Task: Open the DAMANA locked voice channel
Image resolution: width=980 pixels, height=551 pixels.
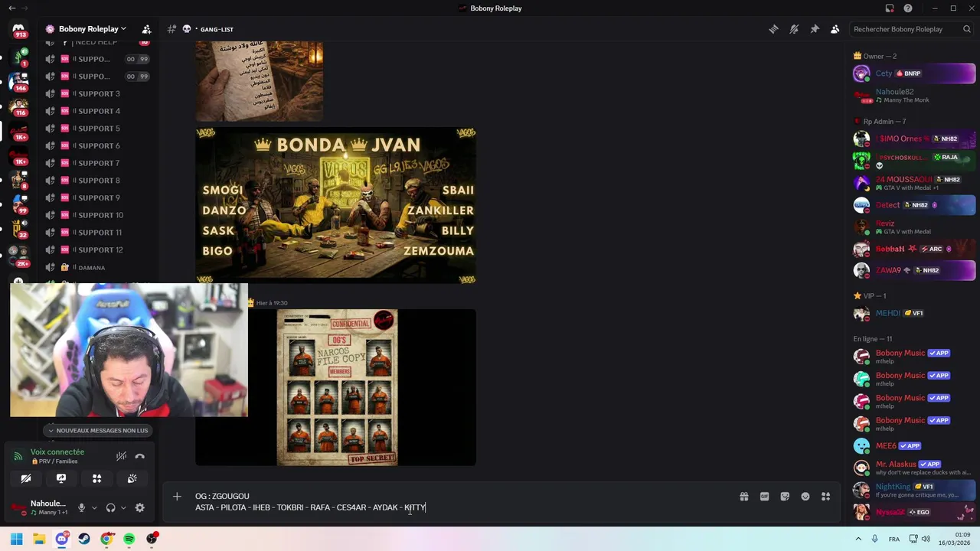Action: click(99, 267)
